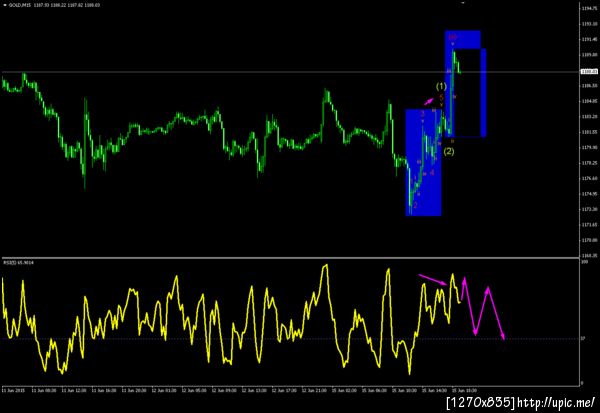Click the 12 Jun 09:00 time axis label
The width and height of the screenshot is (600, 413).
point(224,391)
